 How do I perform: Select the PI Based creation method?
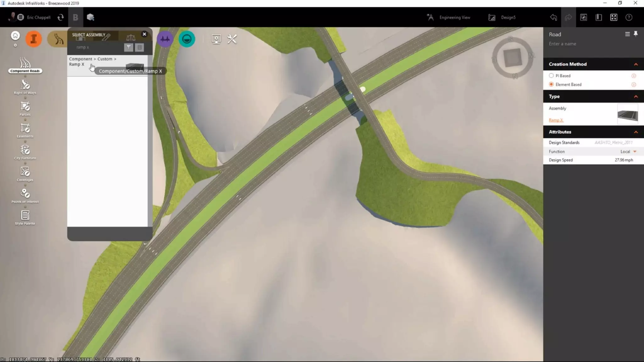click(x=551, y=76)
